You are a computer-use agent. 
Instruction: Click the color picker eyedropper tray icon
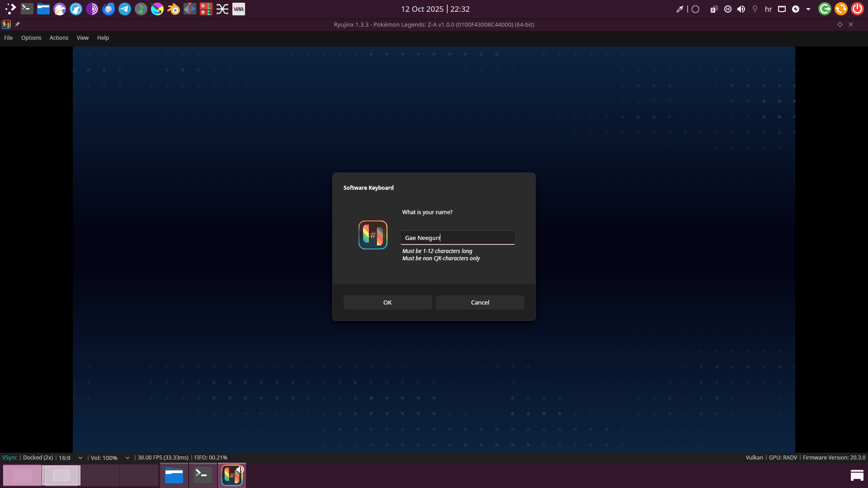pos(679,9)
